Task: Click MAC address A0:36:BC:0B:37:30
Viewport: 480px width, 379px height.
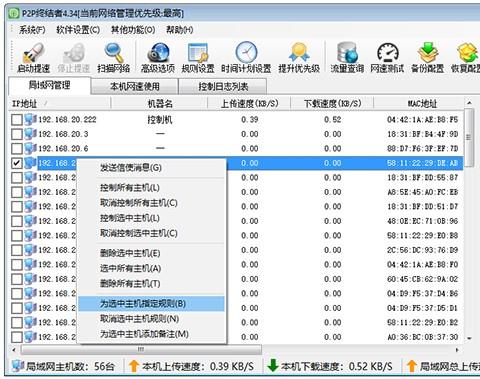Action: [x=422, y=337]
